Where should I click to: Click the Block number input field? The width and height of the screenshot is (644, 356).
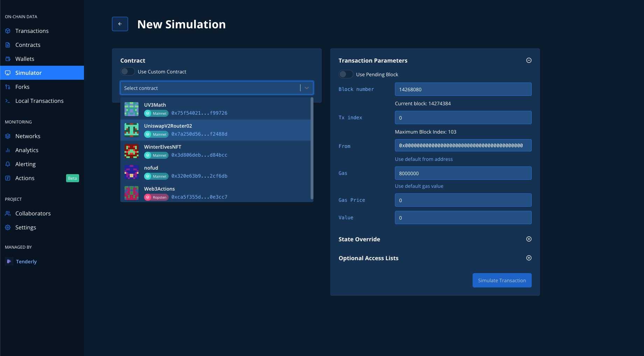coord(463,89)
